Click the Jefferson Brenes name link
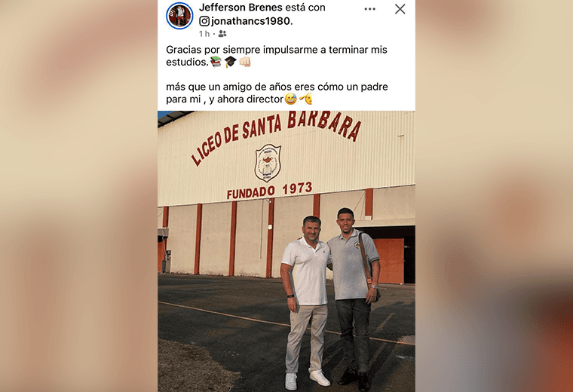 click(241, 8)
